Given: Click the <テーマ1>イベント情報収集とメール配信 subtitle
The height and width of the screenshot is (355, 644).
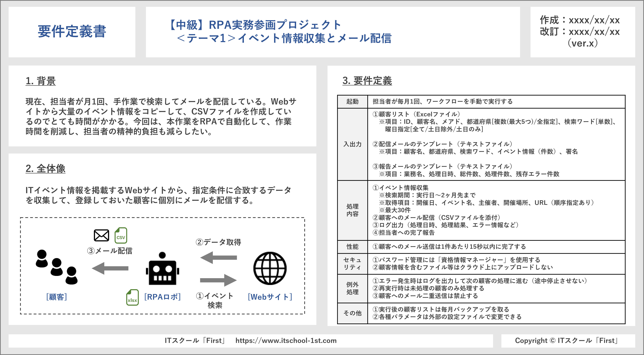Looking at the screenshot, I should click(284, 38).
